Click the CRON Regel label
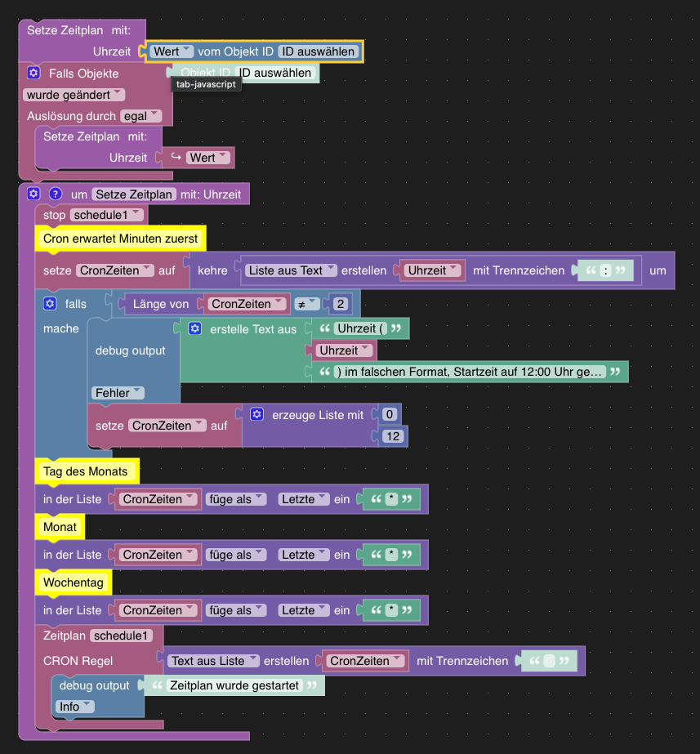The height and width of the screenshot is (754, 700). tap(78, 661)
